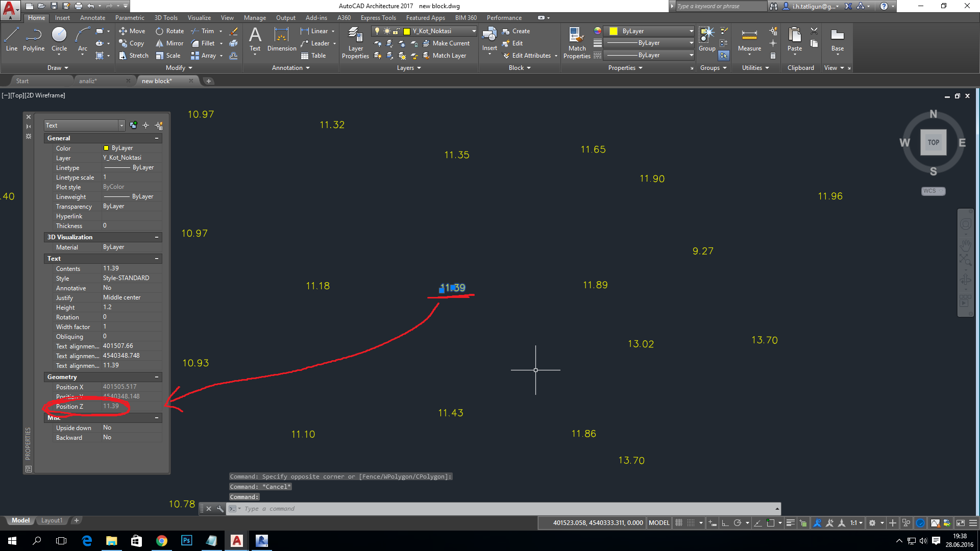Activate the Stretch tool
Image resolution: width=980 pixels, height=551 pixels.
point(133,55)
